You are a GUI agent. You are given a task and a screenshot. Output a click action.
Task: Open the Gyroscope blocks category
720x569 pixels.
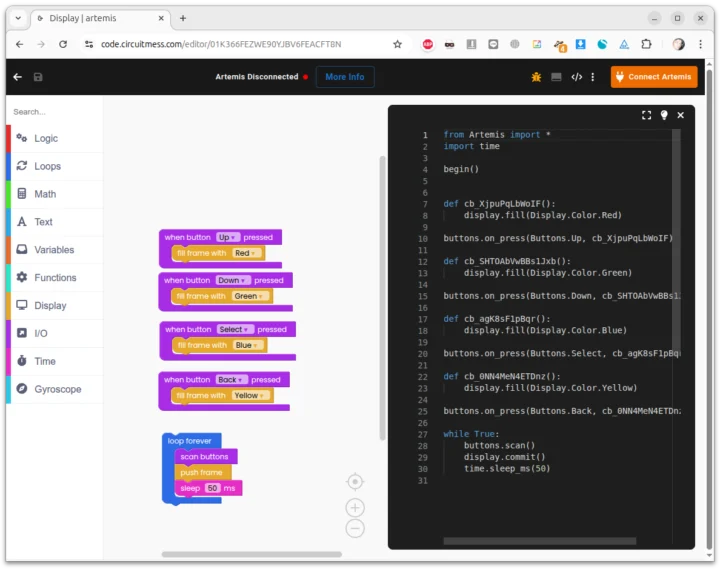click(x=57, y=389)
